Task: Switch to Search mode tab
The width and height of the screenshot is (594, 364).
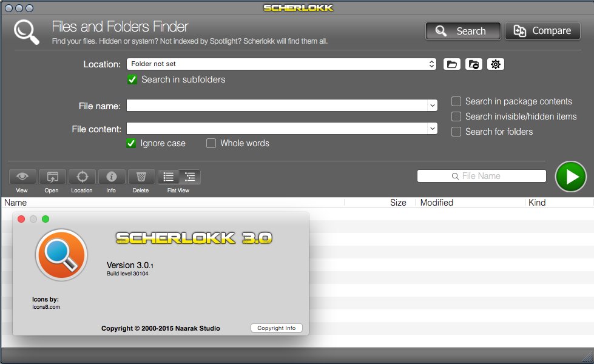Action: coord(463,31)
